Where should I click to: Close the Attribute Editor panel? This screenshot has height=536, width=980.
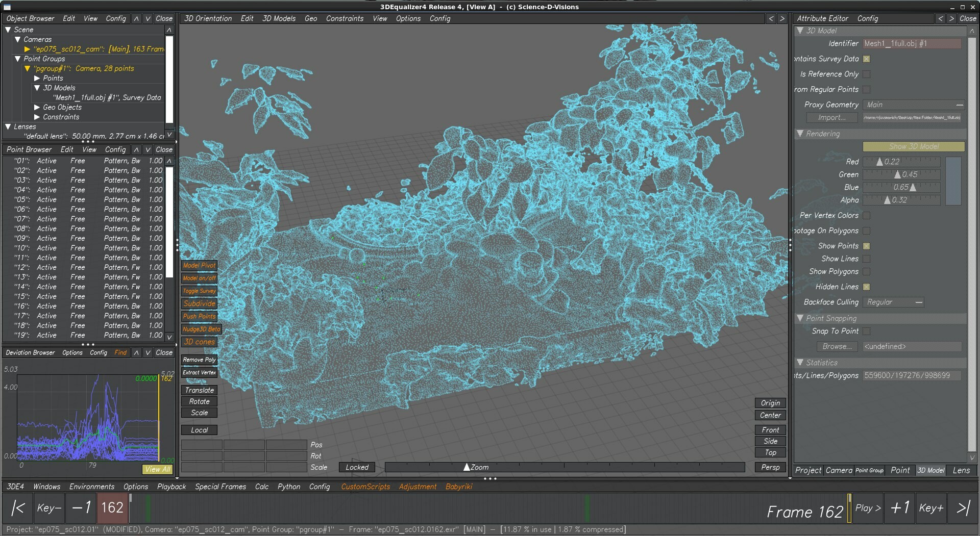pos(968,18)
